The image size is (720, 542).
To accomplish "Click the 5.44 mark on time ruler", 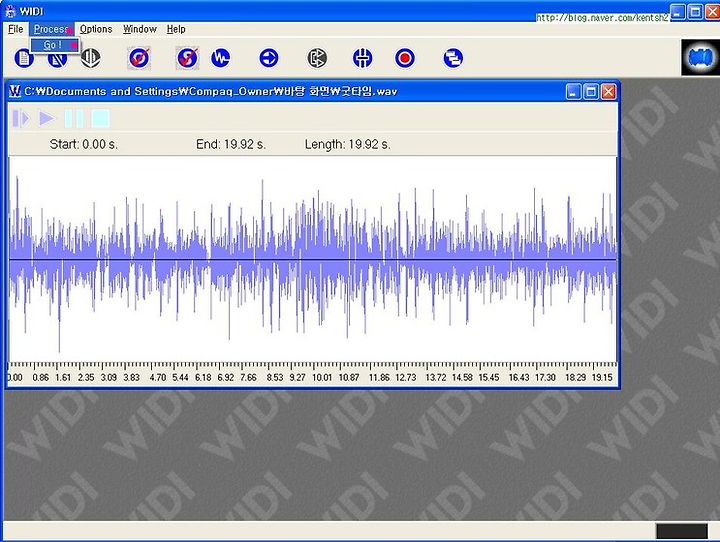I will tap(180, 377).
